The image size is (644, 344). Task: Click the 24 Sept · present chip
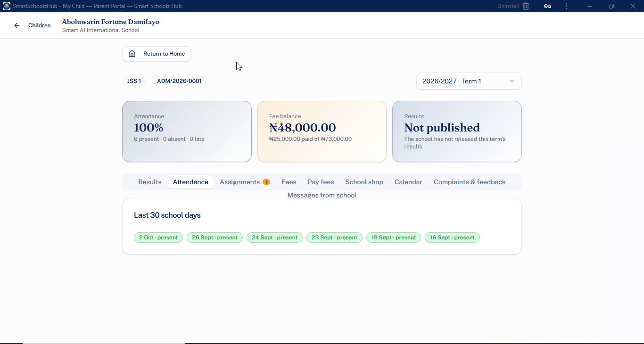click(274, 238)
